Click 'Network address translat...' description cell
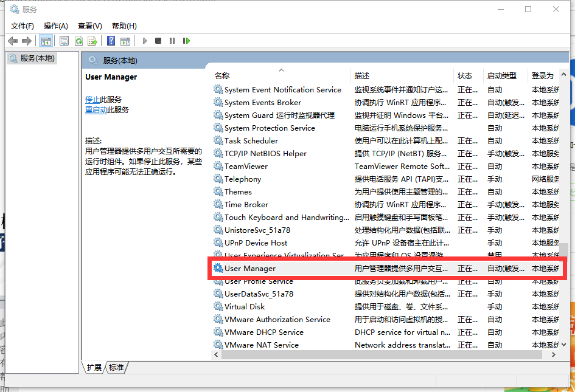The width and height of the screenshot is (575, 392). [x=402, y=345]
